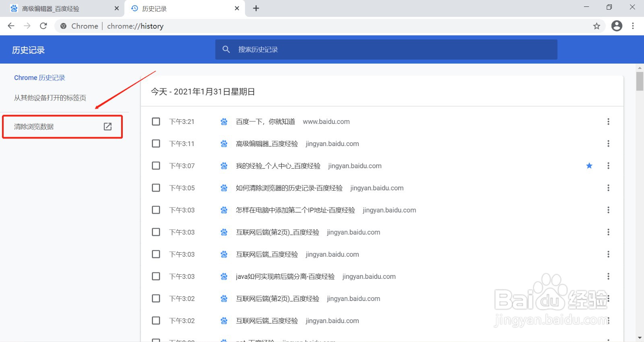Open the 如何清除浏览器的历史记录-百度经验 link
This screenshot has height=342, width=644.
289,188
